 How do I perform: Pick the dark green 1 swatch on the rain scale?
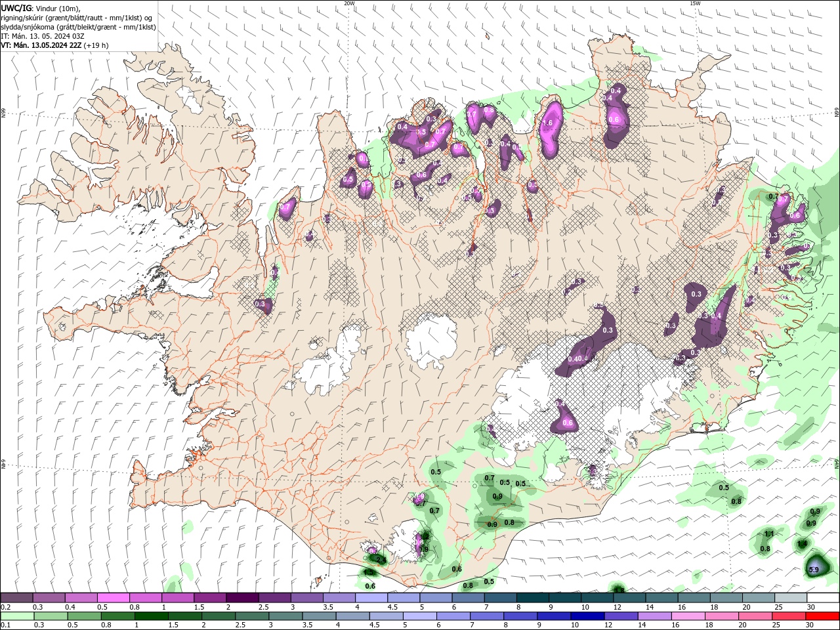[151, 616]
